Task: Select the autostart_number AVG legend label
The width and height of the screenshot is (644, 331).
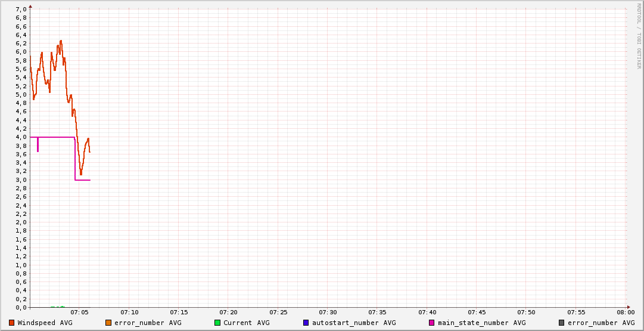Action: click(354, 323)
